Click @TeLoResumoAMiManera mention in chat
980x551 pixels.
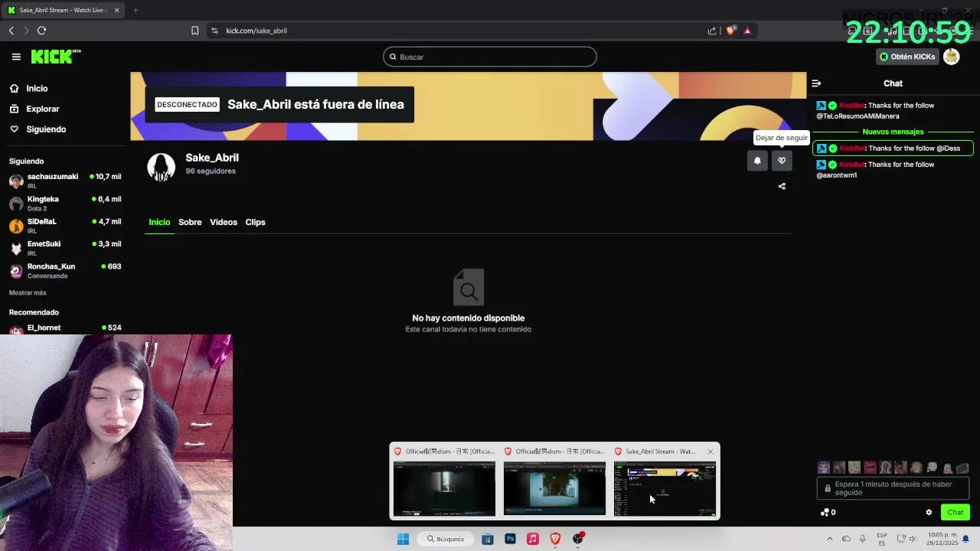(857, 116)
